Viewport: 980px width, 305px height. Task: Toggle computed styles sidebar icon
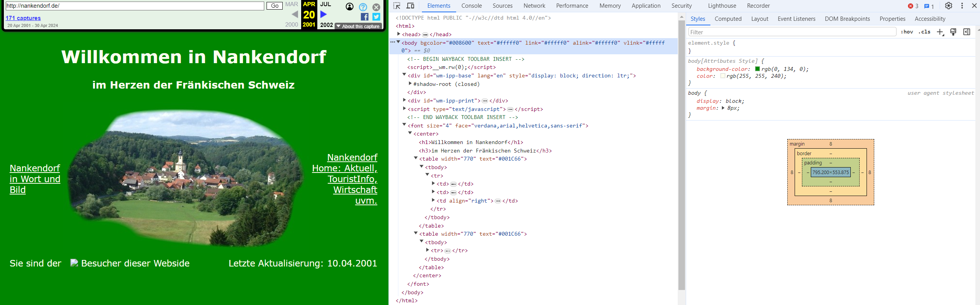coord(967,32)
